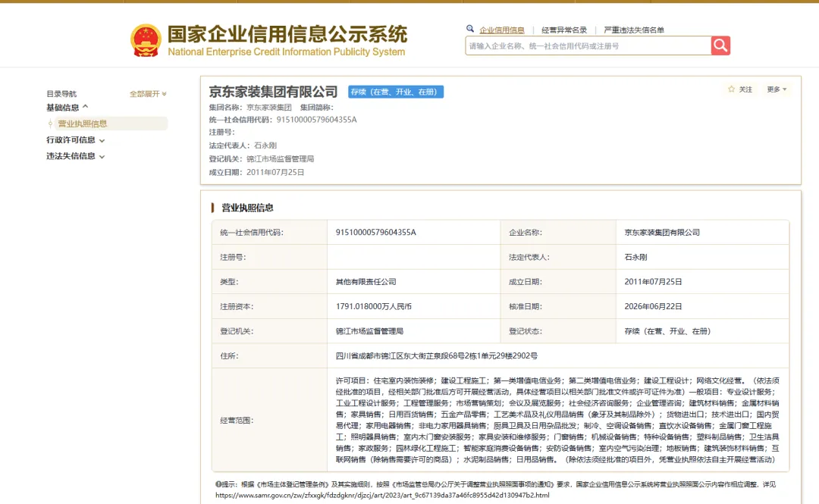This screenshot has width=819, height=504.
Task: Click credit code 91510000579604355A in the table
Action: (376, 233)
